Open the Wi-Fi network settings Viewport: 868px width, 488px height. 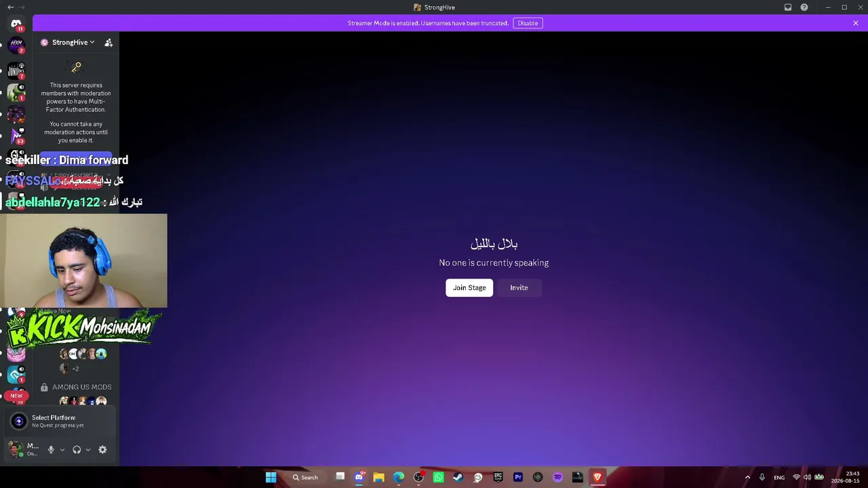tap(797, 477)
